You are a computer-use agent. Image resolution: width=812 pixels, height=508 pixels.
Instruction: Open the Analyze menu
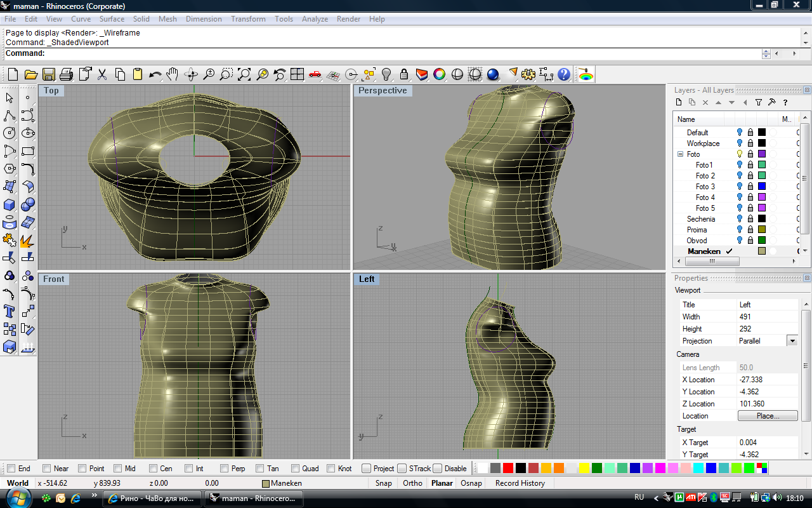[315, 19]
